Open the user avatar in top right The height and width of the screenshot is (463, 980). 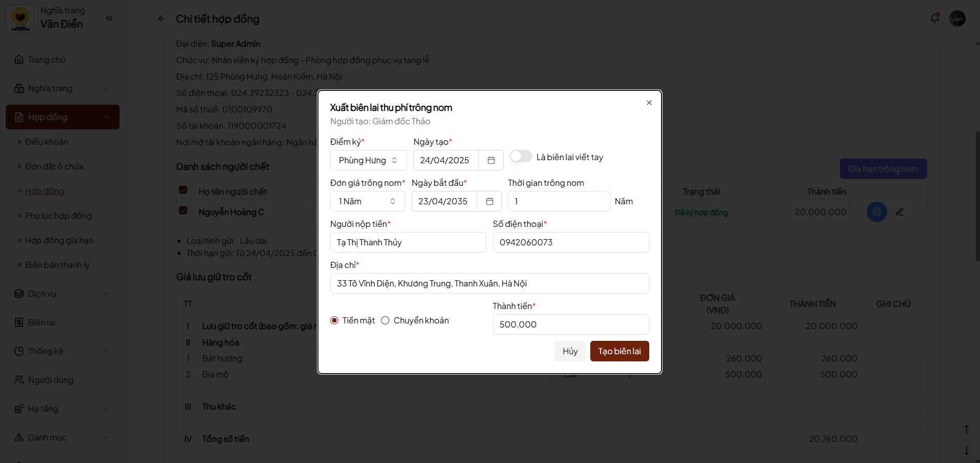pos(957,18)
